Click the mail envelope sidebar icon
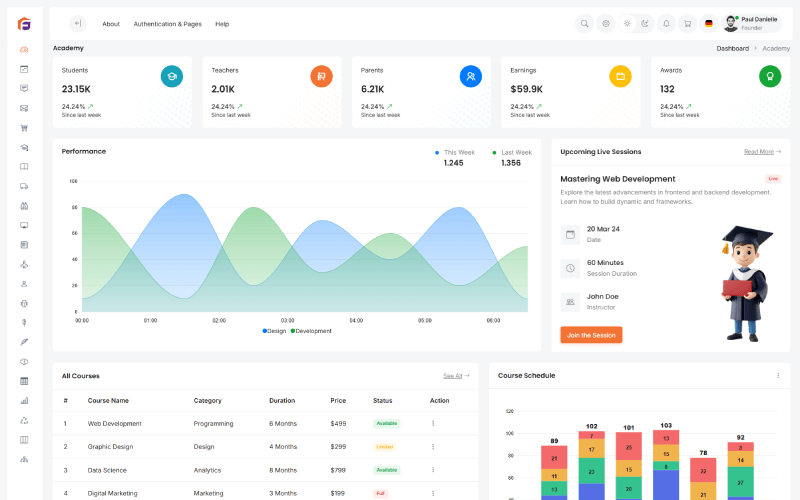This screenshot has width=800, height=500. pos(24,108)
